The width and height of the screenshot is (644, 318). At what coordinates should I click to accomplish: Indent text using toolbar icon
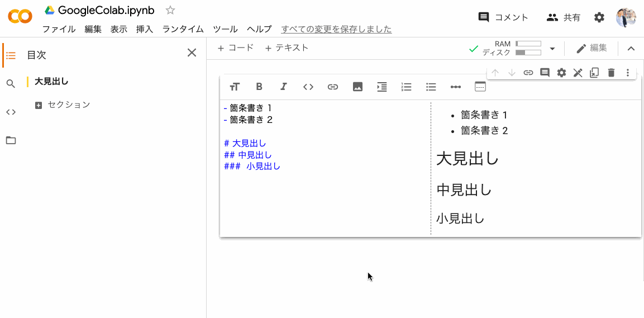click(382, 87)
